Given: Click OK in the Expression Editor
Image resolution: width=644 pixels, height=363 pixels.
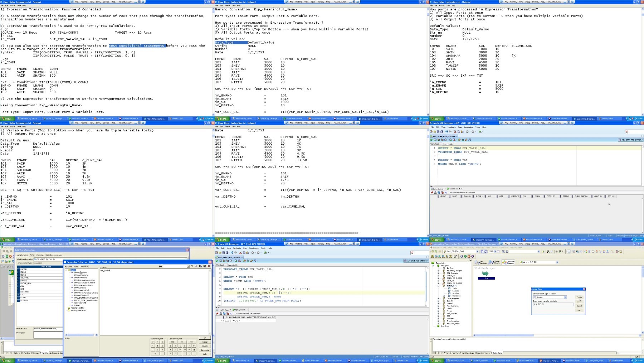Looking at the screenshot, I should 205,338.
